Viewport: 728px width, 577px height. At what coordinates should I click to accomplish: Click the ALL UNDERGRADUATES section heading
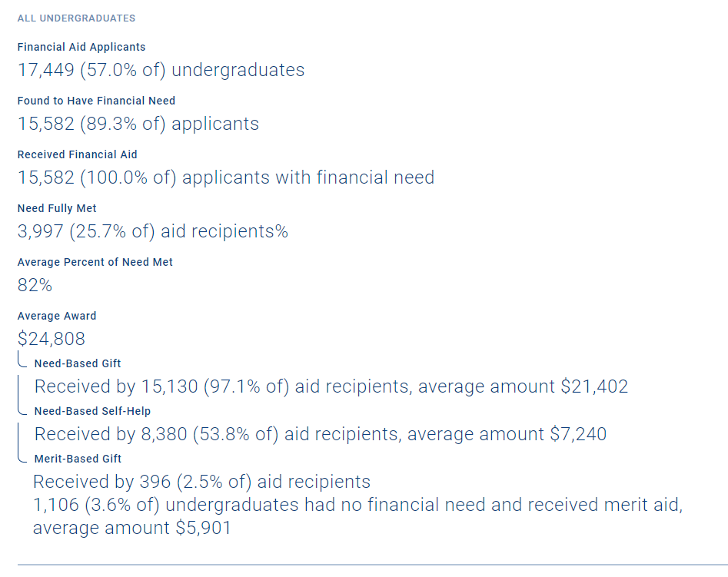(x=76, y=18)
